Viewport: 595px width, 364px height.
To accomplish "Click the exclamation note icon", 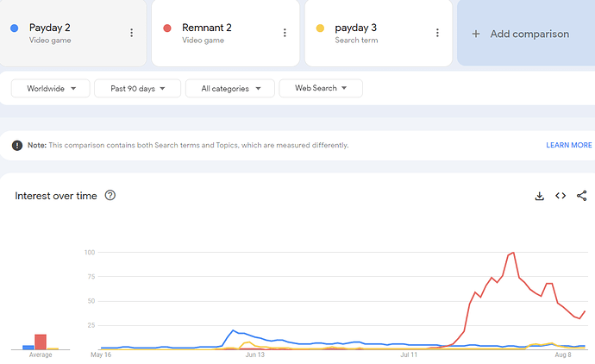I will [17, 146].
